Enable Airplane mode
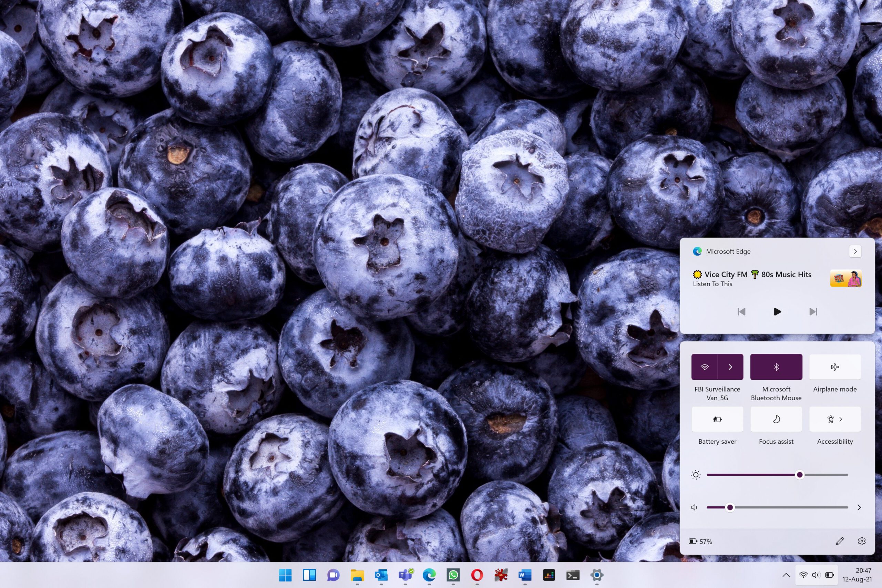Image resolution: width=882 pixels, height=588 pixels. click(835, 367)
